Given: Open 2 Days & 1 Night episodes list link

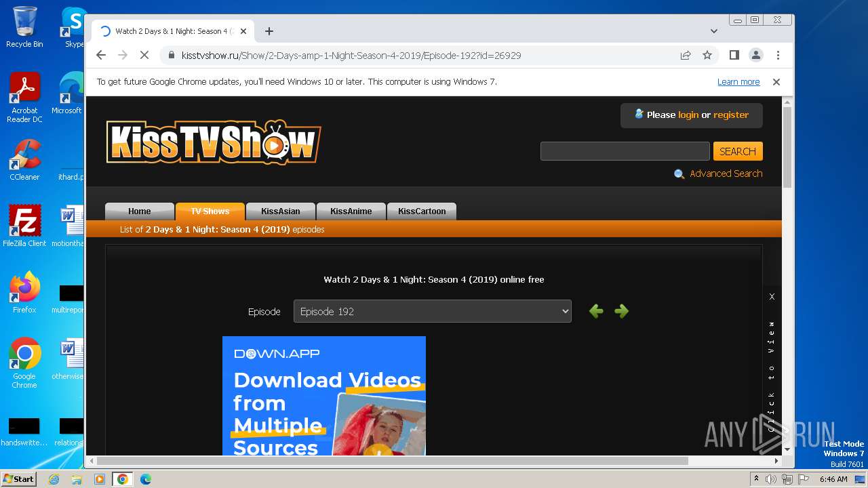Looking at the screenshot, I should [x=222, y=230].
